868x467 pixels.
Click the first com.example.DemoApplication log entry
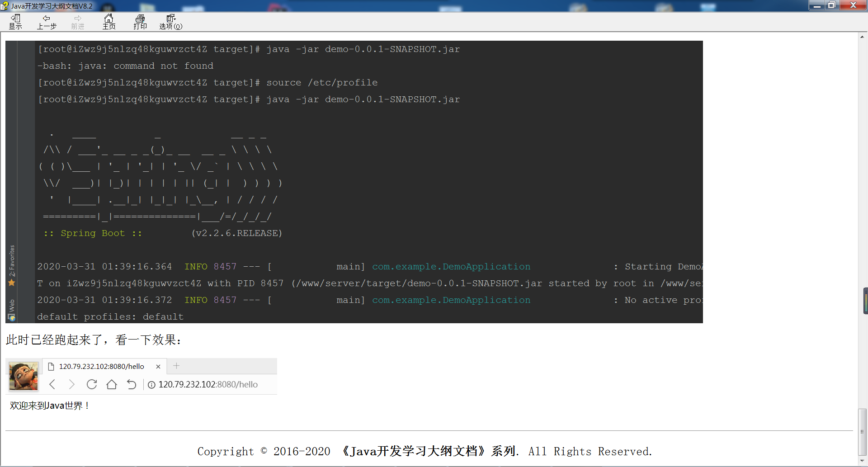(451, 267)
